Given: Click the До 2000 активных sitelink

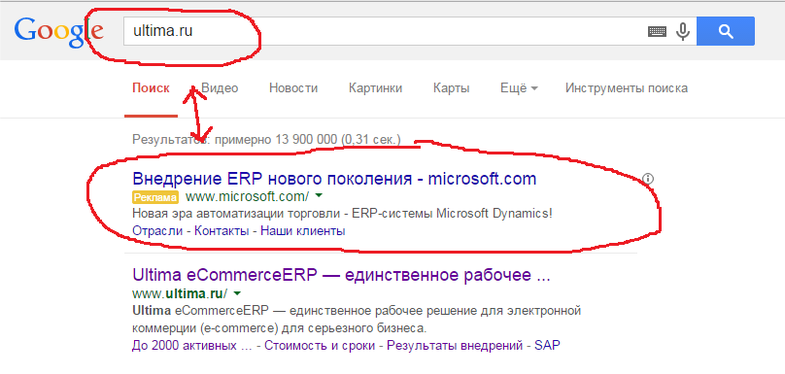Looking at the screenshot, I should pyautogui.click(x=192, y=345).
